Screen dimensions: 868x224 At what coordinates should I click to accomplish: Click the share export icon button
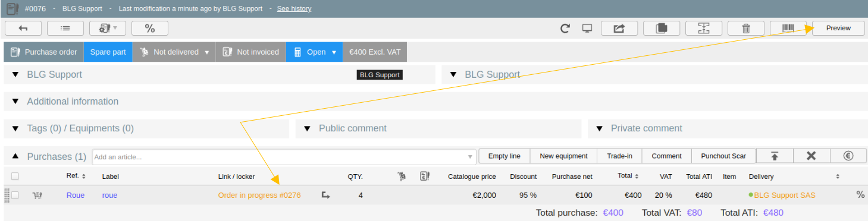[x=619, y=28]
